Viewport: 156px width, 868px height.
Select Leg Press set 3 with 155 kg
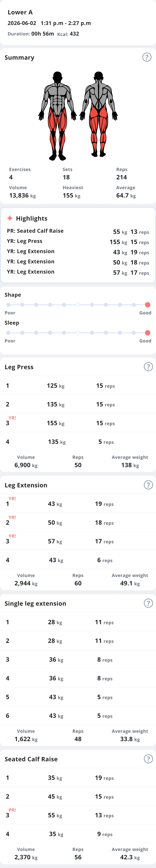(78, 422)
